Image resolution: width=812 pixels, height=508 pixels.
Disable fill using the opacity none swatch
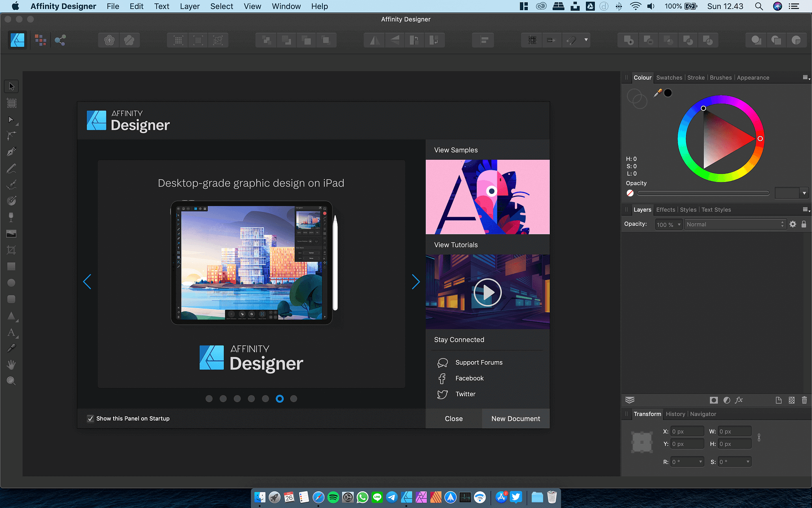point(630,193)
